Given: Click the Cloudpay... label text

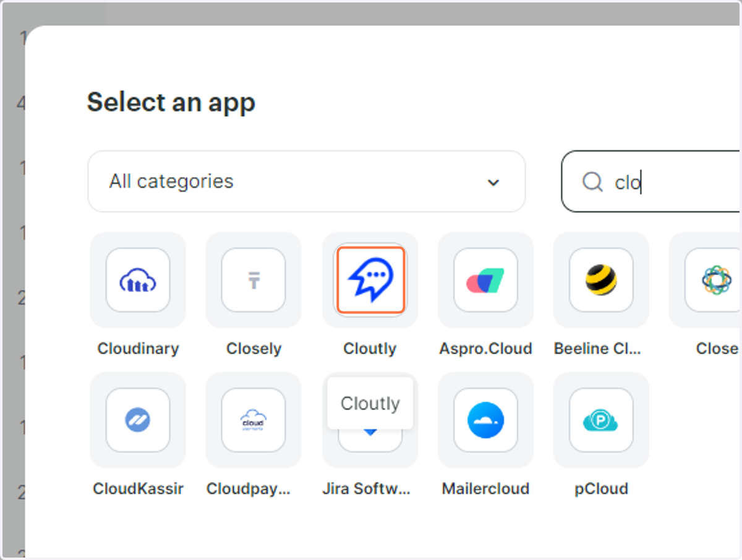Looking at the screenshot, I should point(248,489).
